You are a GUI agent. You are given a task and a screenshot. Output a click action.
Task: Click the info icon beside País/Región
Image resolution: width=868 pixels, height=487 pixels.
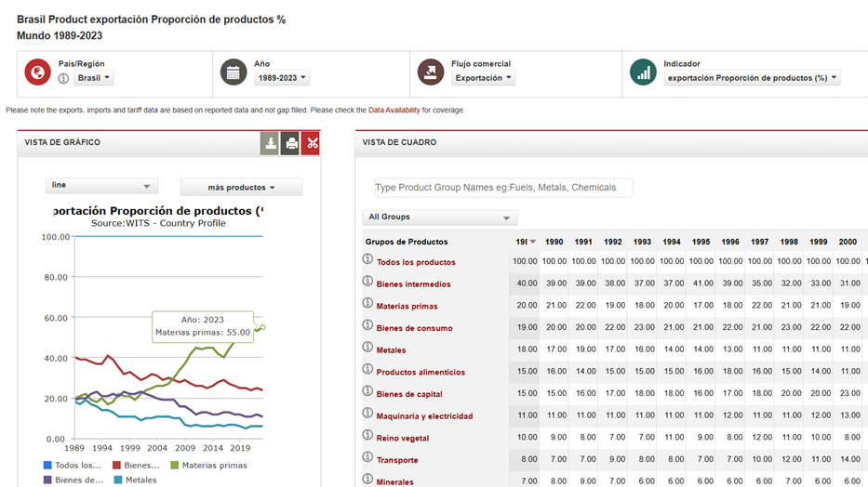pos(63,78)
